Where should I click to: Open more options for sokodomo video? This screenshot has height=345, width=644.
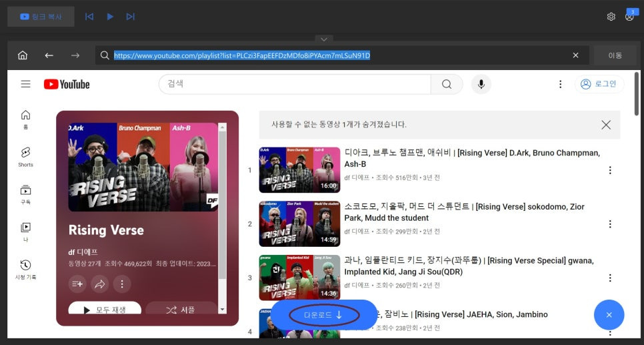tap(610, 224)
